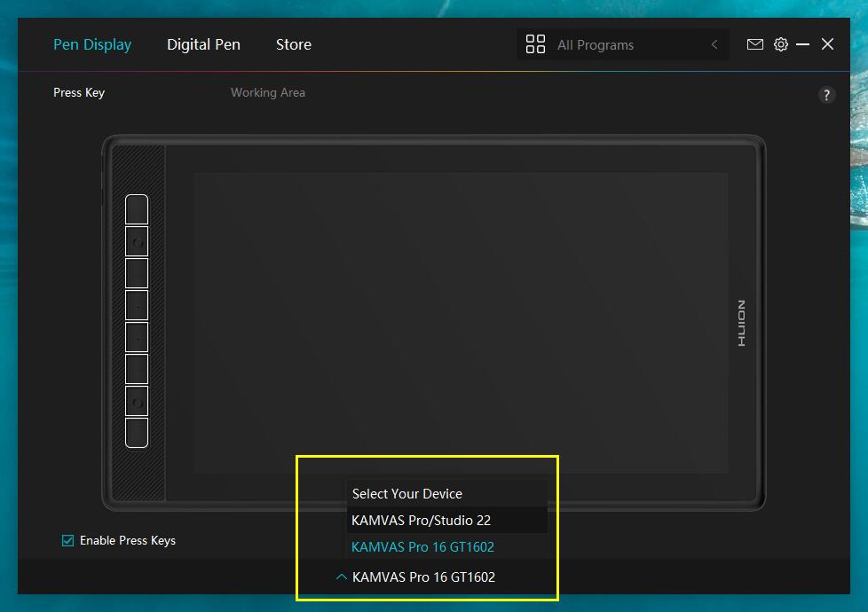Screen dimensions: 868x612
Task: Open the settings gear icon
Action: pos(780,44)
